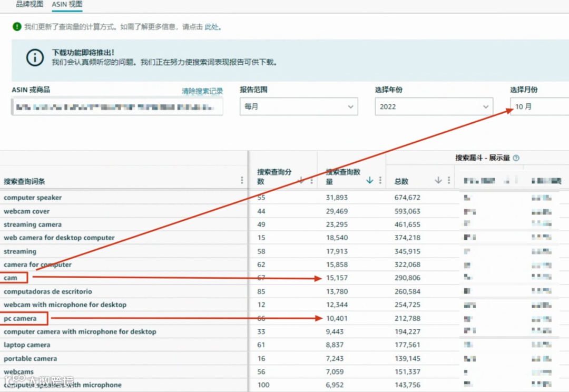Select the 'cam' search term

(11, 278)
